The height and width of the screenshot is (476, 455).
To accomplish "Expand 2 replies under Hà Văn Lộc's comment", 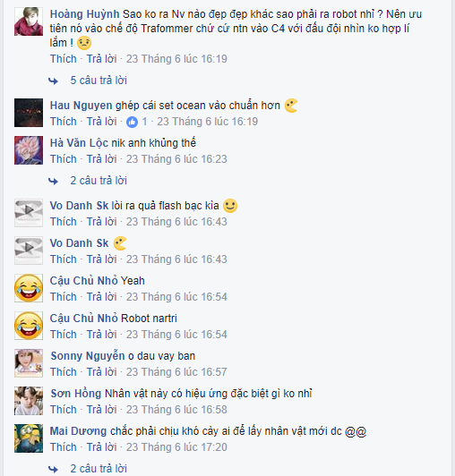I will point(99,181).
